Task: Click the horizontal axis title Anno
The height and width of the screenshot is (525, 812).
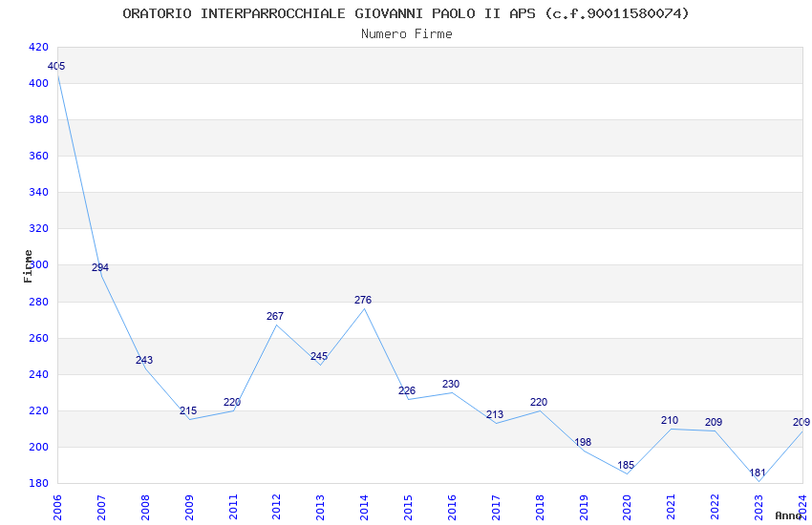Action: [788, 515]
